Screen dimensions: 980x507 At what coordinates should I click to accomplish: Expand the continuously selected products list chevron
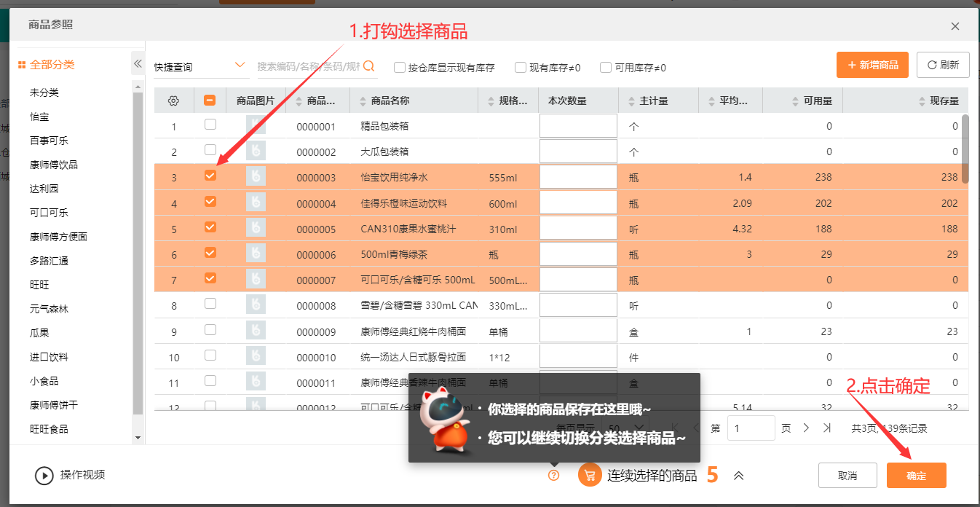738,476
